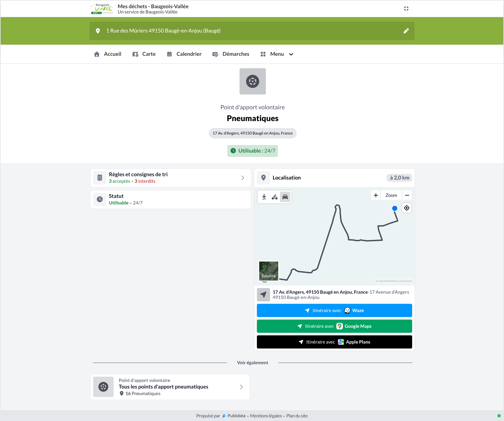The height and width of the screenshot is (421, 504).
Task: Open the Publidata link
Action: (234, 416)
